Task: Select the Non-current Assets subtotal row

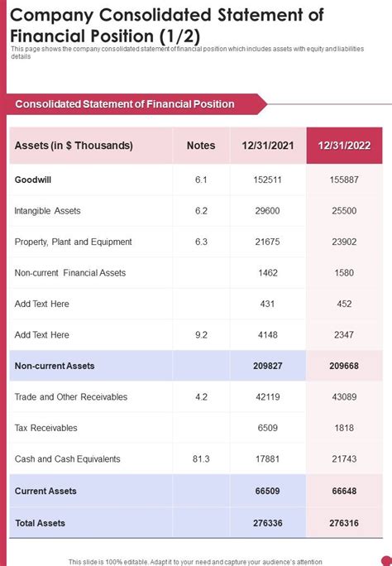Action: point(196,366)
